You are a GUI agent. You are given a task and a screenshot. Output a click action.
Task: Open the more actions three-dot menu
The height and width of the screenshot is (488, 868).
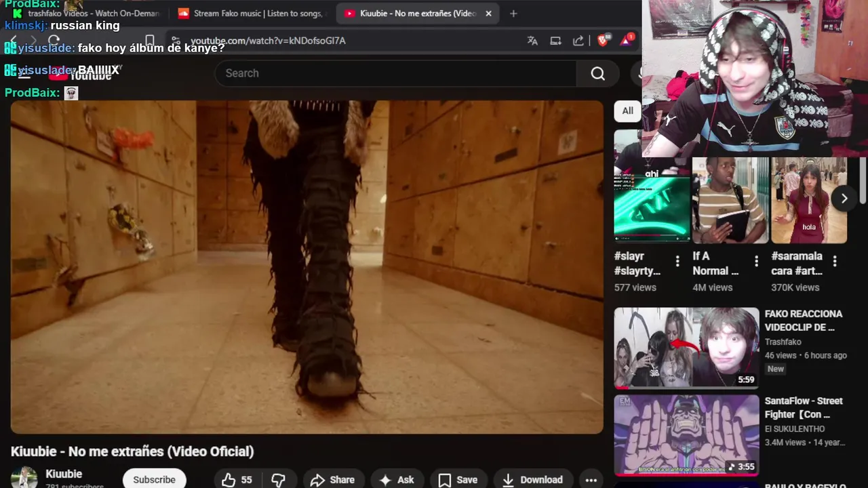click(x=591, y=480)
